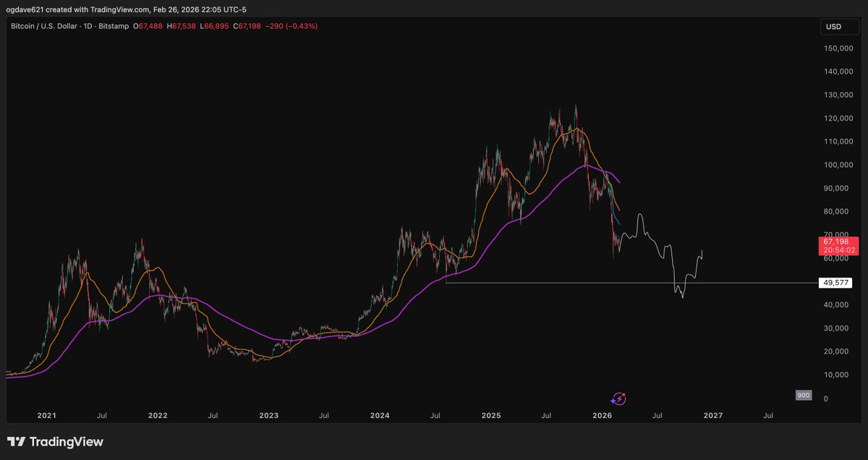
Task: Click the countdown timer 20:54:02
Action: tap(838, 250)
